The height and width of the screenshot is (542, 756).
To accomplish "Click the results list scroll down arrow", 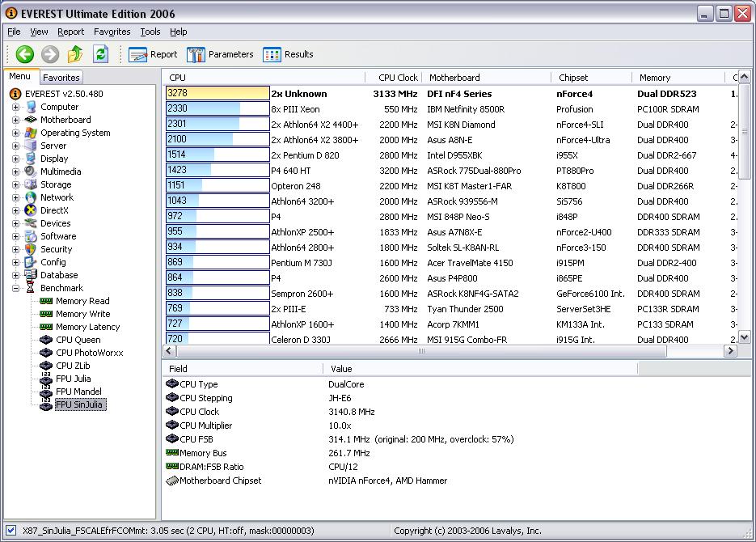I will point(745,337).
